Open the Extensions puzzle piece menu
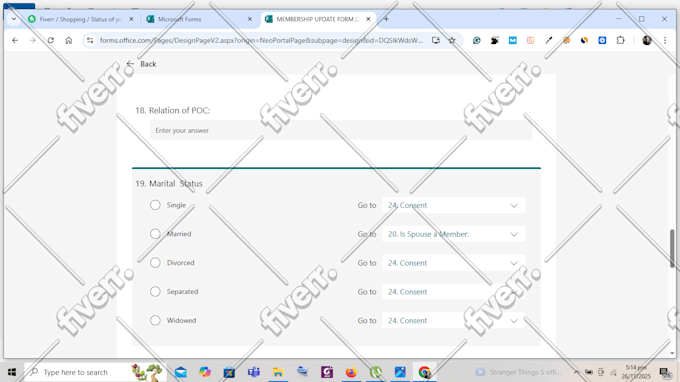 [x=621, y=40]
